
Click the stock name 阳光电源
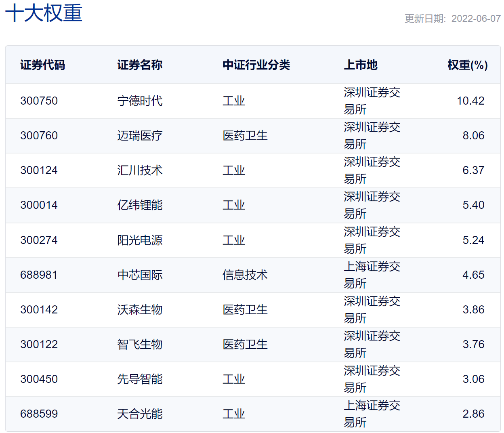140,240
